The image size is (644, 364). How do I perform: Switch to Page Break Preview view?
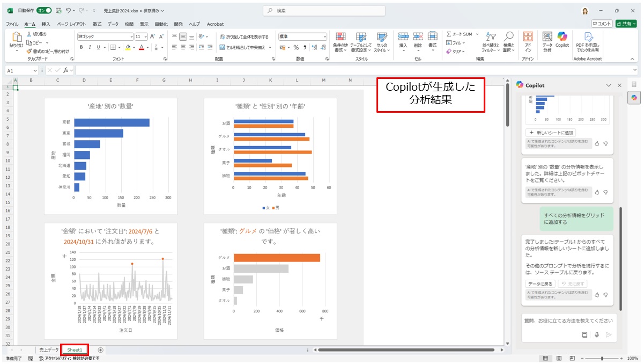point(572,358)
